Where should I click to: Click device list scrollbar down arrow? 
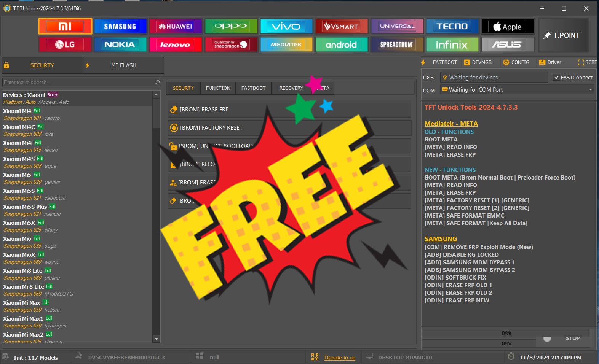click(156, 339)
